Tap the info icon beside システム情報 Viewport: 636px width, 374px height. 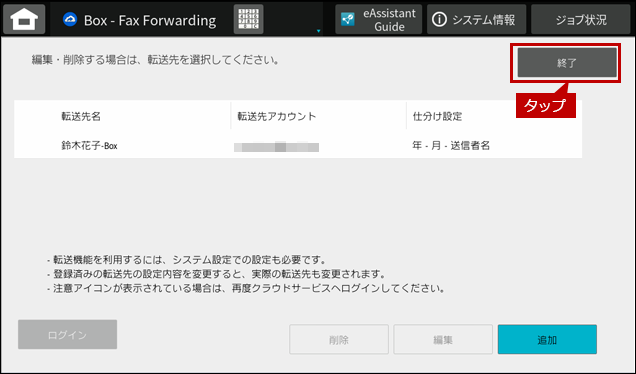[x=439, y=19]
